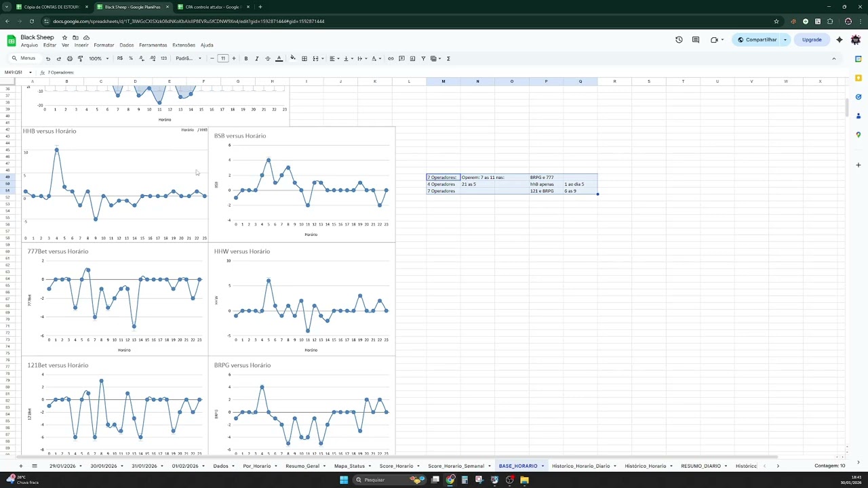The width and height of the screenshot is (868, 488).
Task: Open the zoom level dropdown at 100%
Action: click(x=98, y=58)
